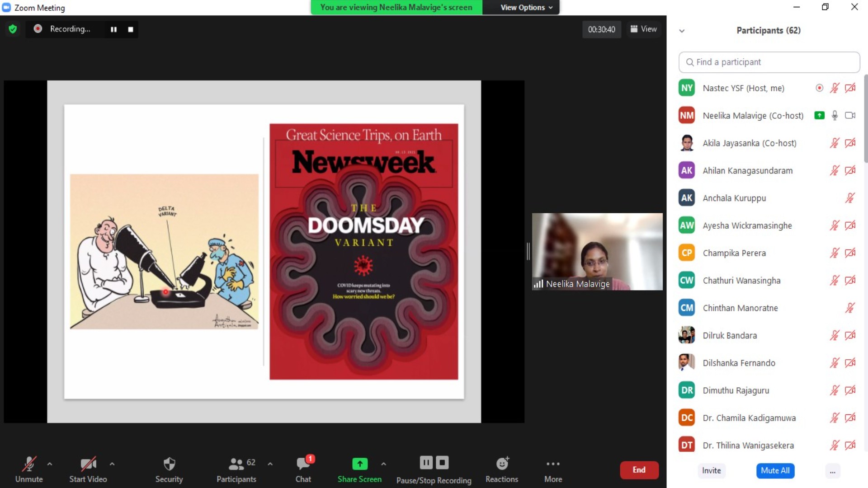868x488 pixels.
Task: Open View Options dropdown
Action: tap(526, 7)
